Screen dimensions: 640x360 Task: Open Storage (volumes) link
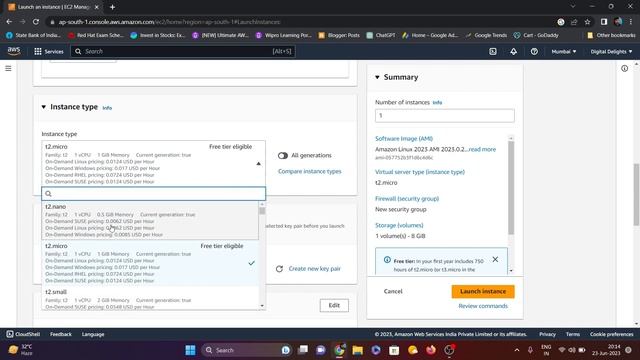click(399, 225)
